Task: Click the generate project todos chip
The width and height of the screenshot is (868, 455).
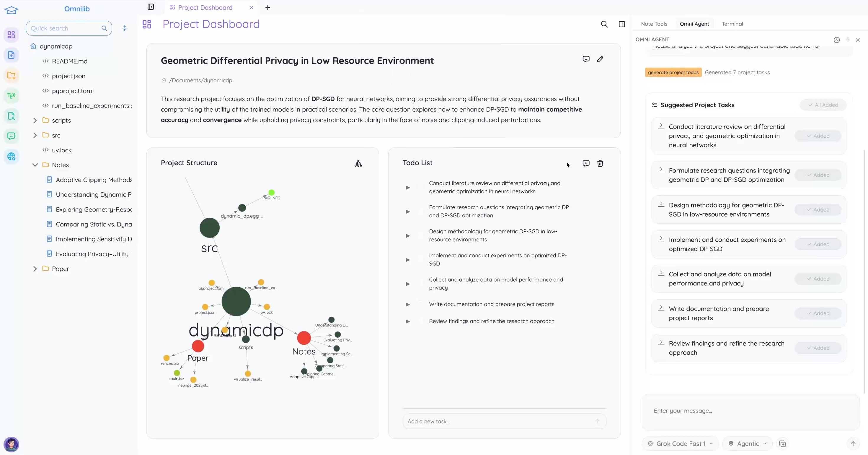Action: click(673, 72)
